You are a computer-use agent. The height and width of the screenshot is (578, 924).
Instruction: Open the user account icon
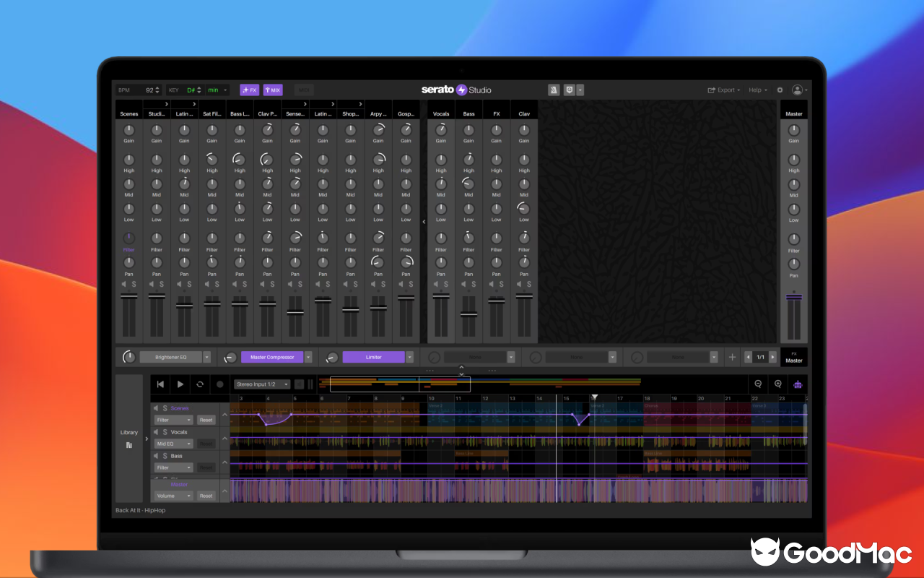[797, 90]
